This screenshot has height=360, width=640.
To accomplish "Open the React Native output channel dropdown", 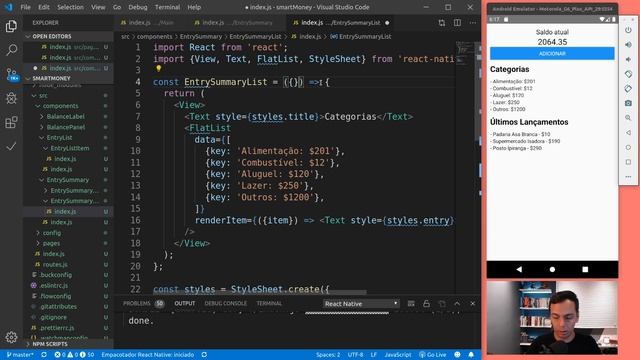I will tap(361, 304).
